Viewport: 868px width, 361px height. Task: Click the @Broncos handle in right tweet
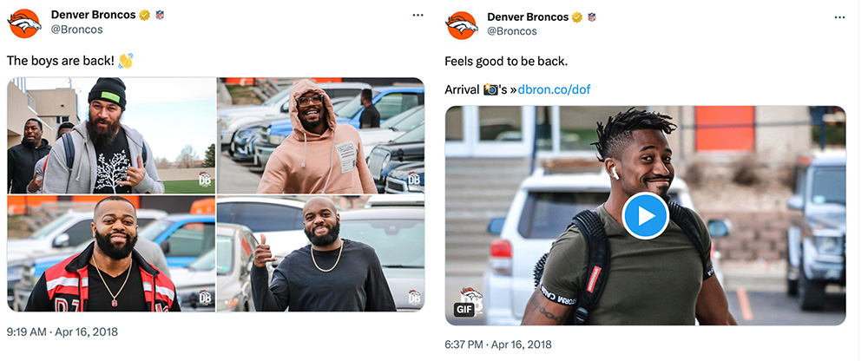[512, 31]
